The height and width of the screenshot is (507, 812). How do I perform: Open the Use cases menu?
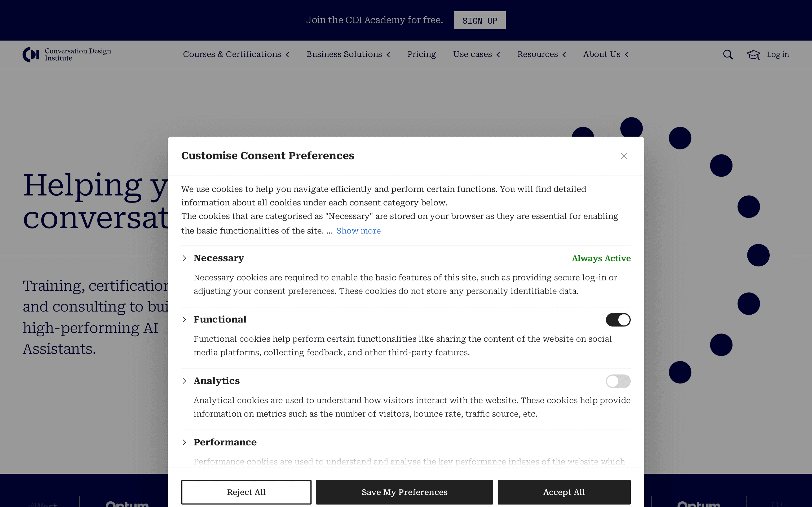476,54
